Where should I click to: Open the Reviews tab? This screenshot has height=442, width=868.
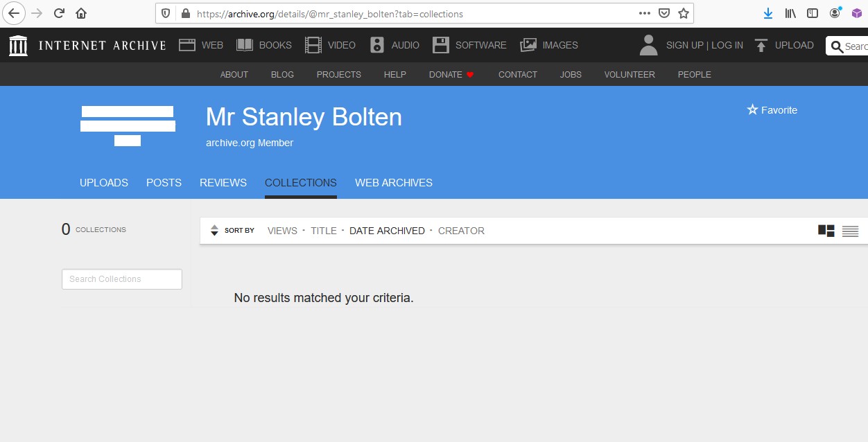point(223,183)
